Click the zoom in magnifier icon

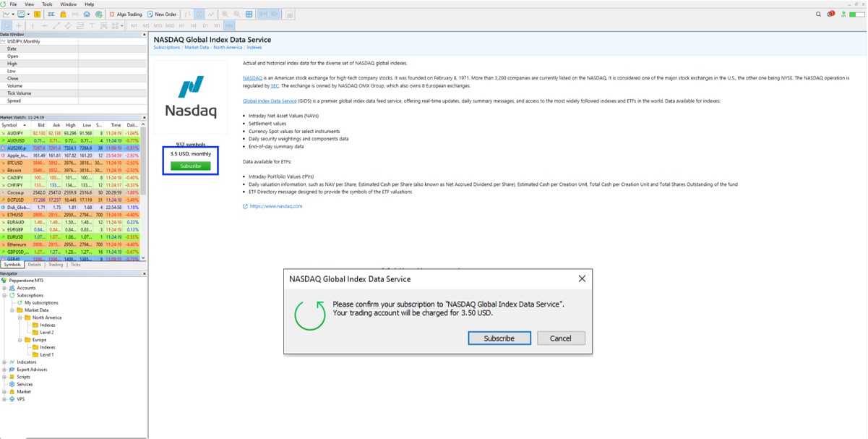pos(225,14)
